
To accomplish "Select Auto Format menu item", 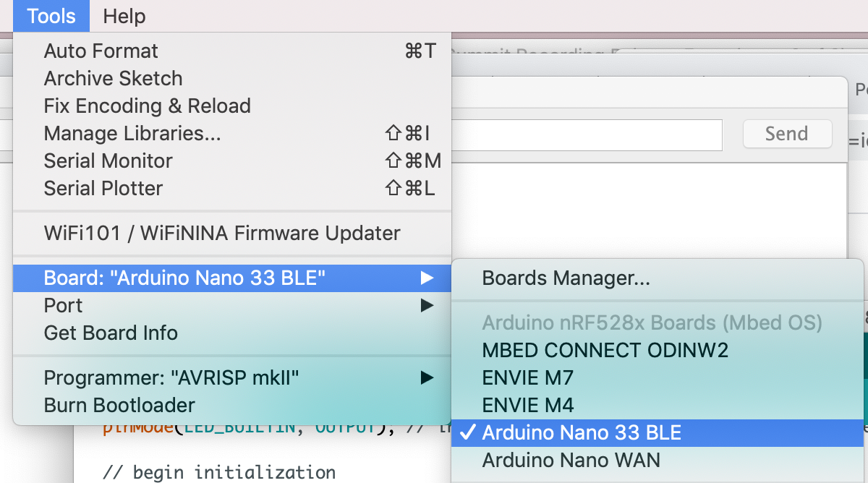I will pos(101,51).
